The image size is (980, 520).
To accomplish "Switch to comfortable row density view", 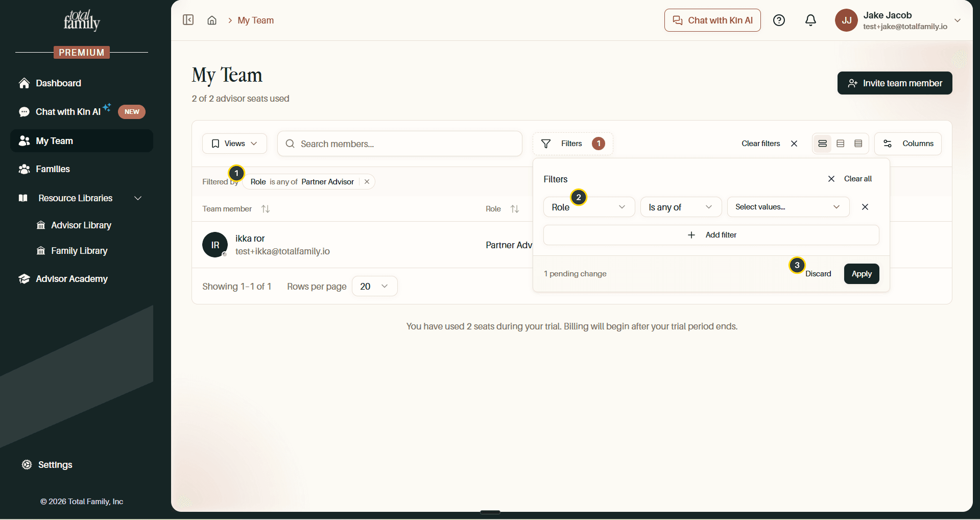I will 822,144.
